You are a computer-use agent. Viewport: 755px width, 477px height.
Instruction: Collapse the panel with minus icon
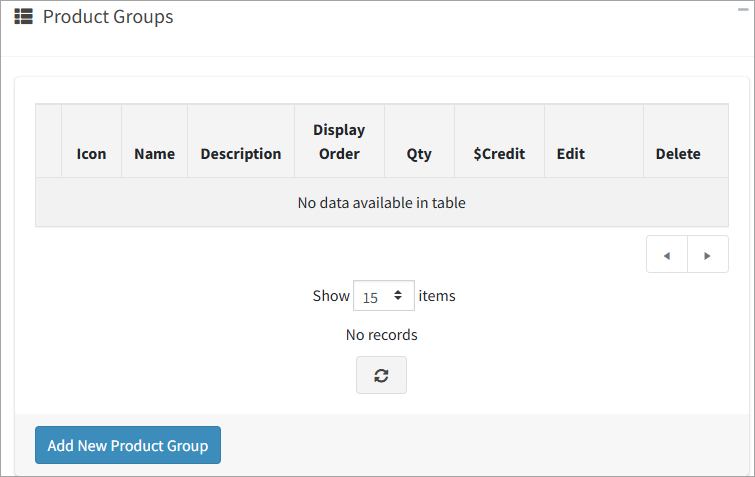pyautogui.click(x=743, y=10)
